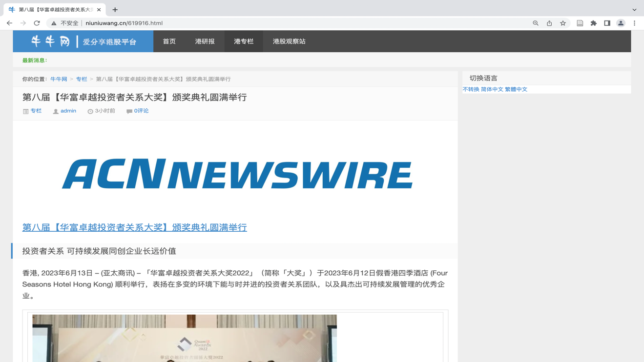Open the Chrome profile avatar

coord(621,23)
